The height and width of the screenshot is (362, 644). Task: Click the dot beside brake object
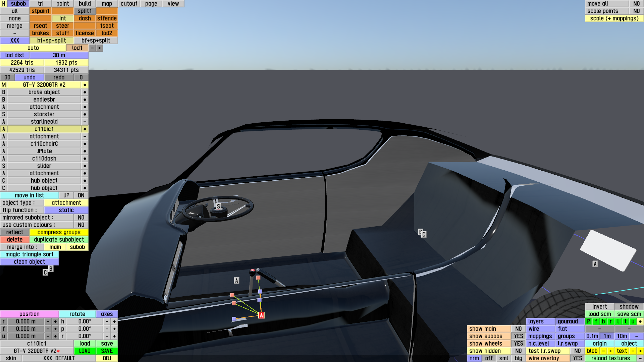pos(85,92)
